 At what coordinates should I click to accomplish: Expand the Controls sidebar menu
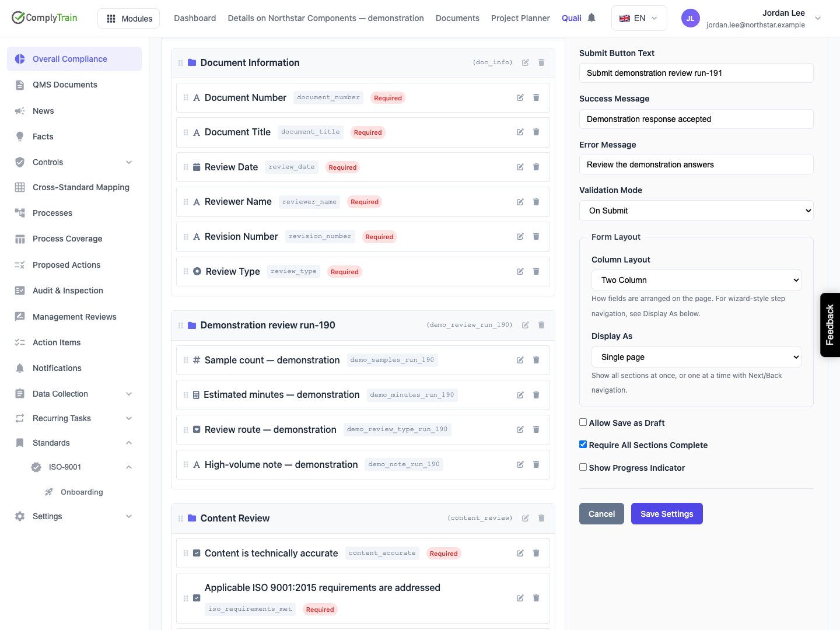(x=74, y=162)
